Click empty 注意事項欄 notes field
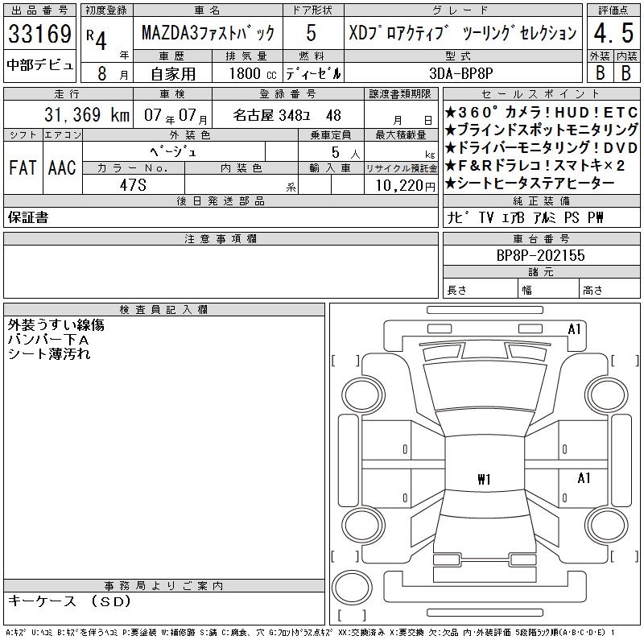Screen dimensions: 644x644 click(x=221, y=271)
